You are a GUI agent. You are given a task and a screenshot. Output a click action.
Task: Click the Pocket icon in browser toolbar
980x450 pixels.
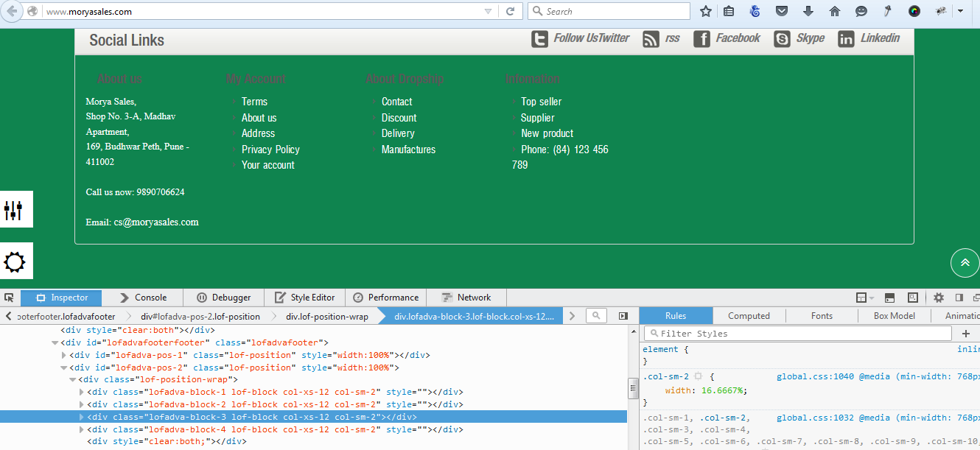tap(781, 11)
